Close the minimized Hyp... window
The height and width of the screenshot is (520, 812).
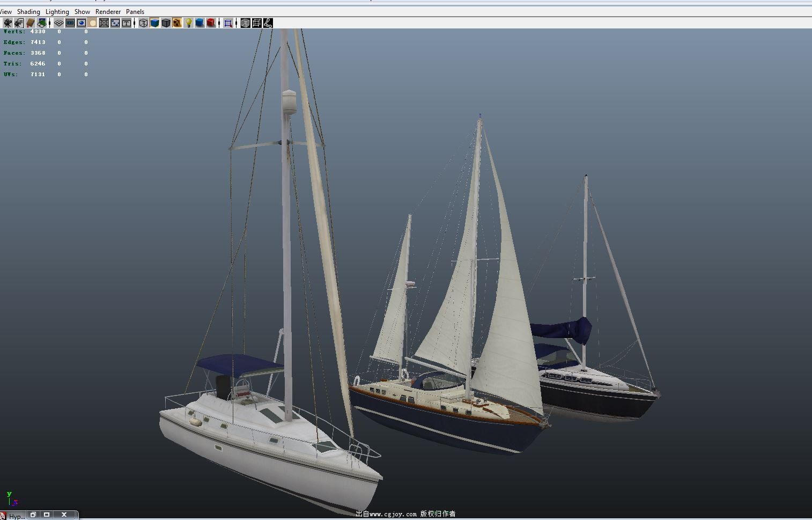64,515
